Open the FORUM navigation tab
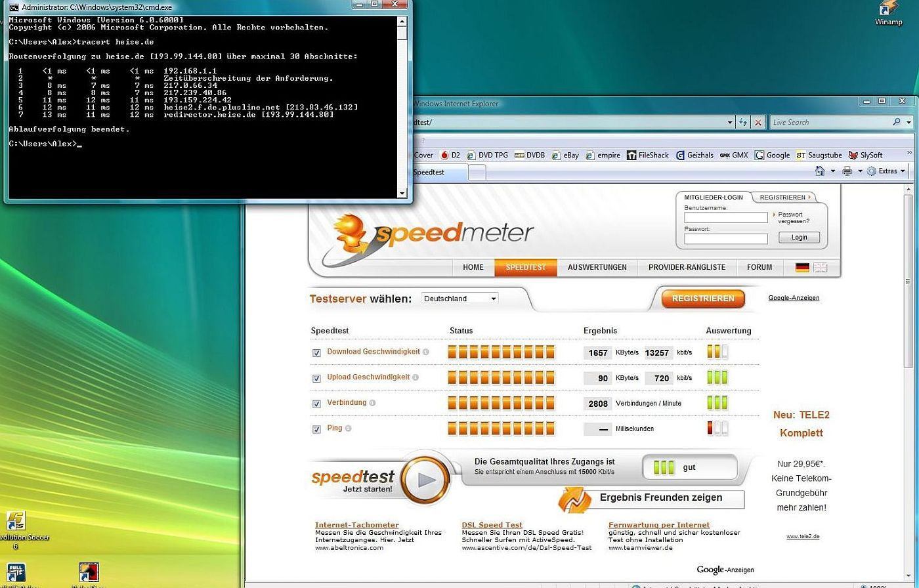 [759, 268]
